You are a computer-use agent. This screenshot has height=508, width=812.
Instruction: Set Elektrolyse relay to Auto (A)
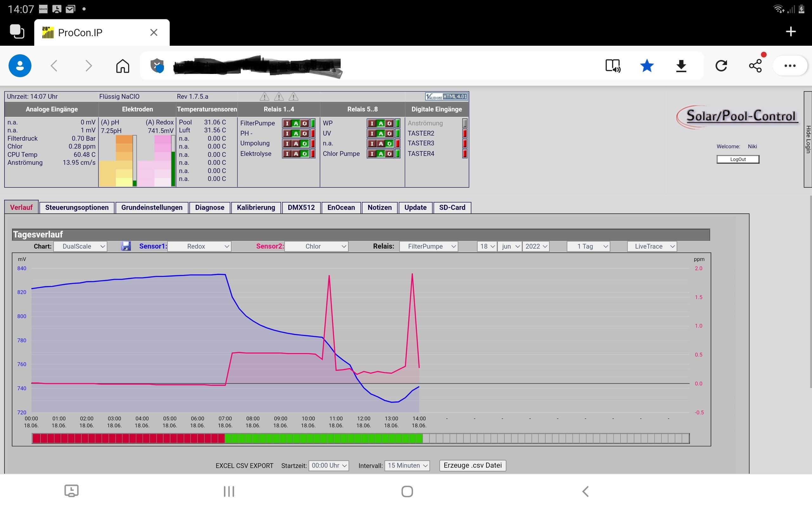(296, 154)
